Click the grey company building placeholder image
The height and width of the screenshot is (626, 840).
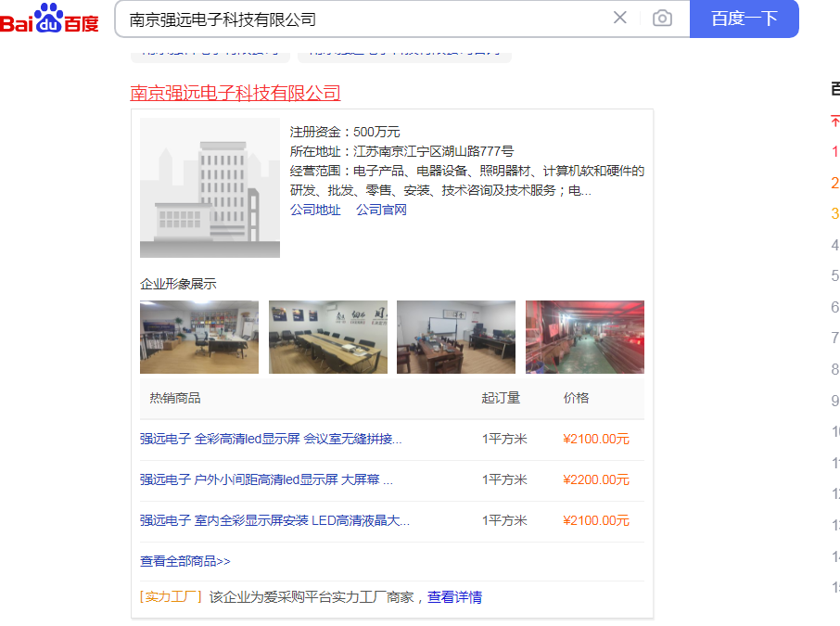click(x=210, y=187)
